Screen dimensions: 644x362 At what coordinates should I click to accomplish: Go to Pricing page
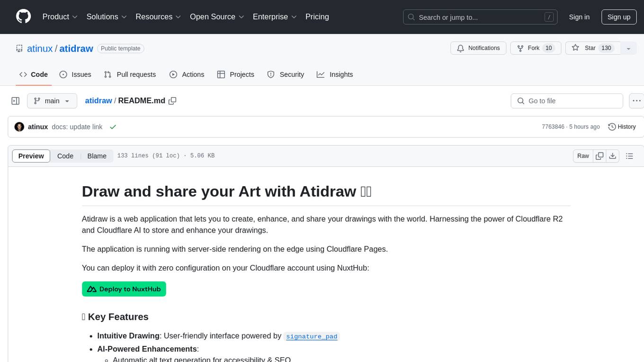317,17
